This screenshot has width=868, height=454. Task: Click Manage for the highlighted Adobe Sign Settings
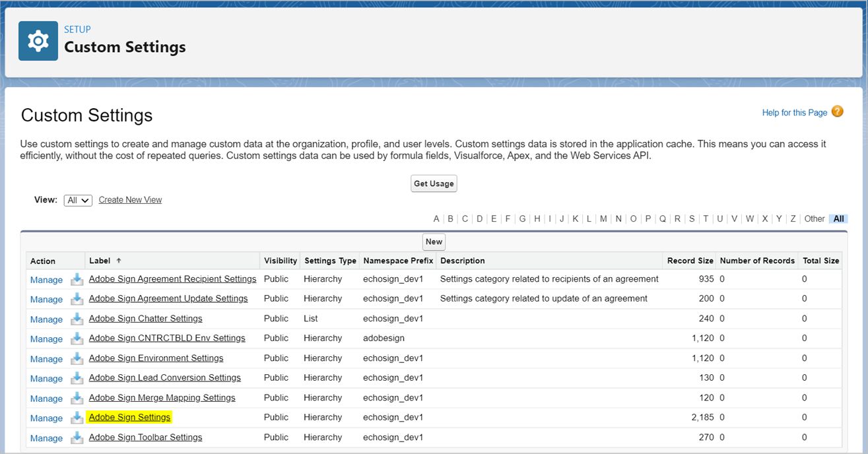pyautogui.click(x=46, y=418)
